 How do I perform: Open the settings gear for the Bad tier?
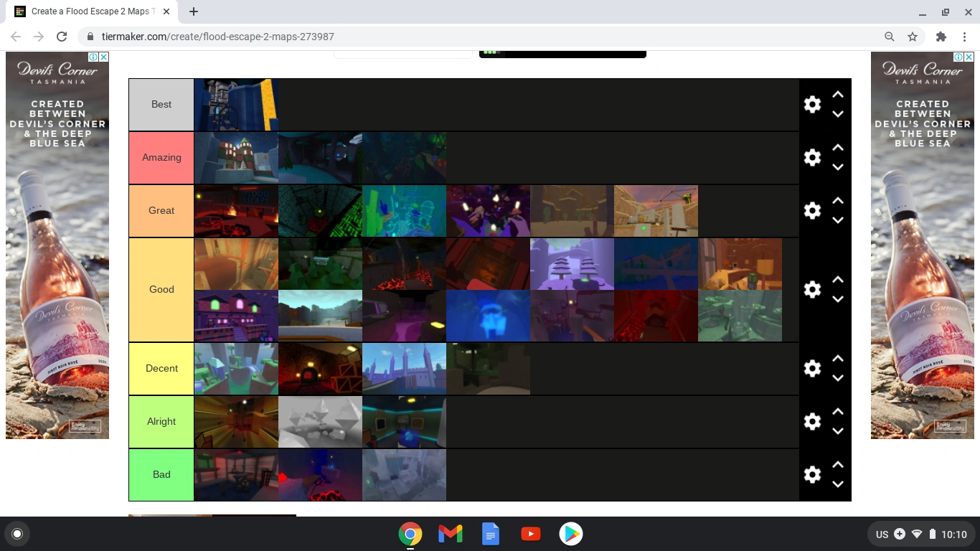pyautogui.click(x=811, y=474)
